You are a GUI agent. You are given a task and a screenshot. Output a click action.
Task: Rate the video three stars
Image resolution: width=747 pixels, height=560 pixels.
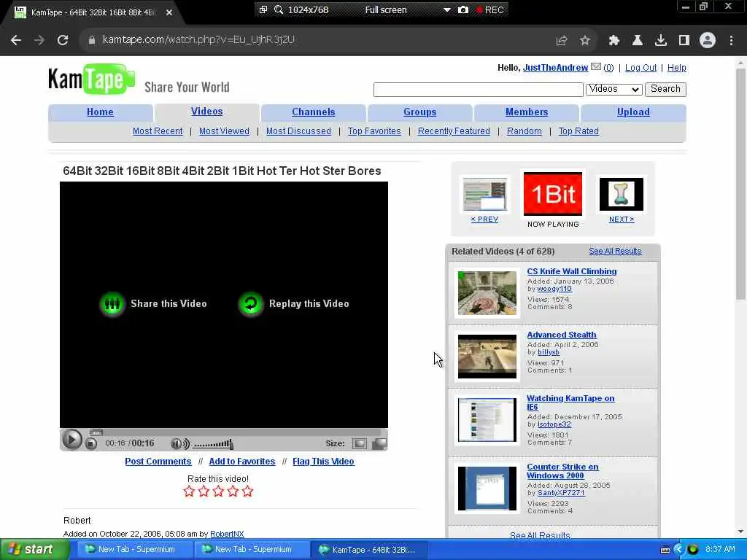[x=218, y=491]
